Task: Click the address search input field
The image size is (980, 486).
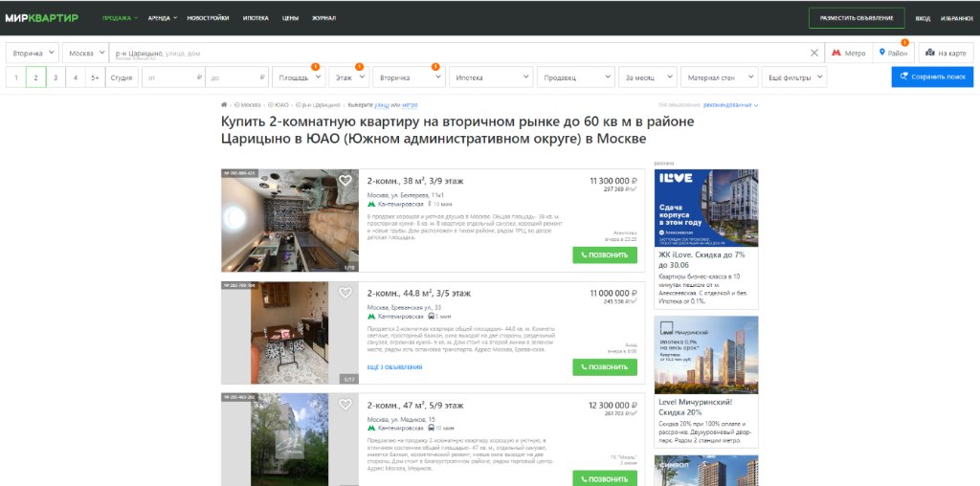Action: click(459, 54)
